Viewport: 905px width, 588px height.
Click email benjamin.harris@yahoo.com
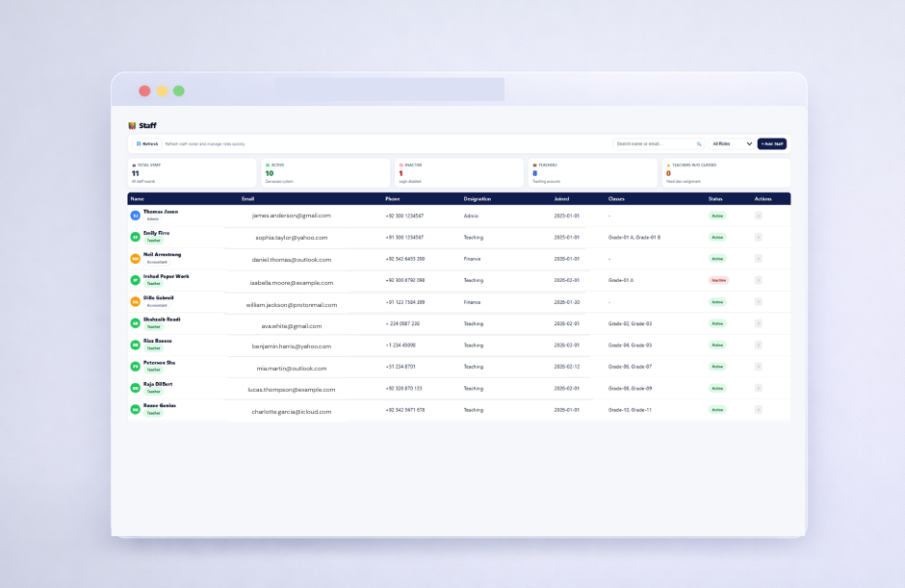coord(292,346)
